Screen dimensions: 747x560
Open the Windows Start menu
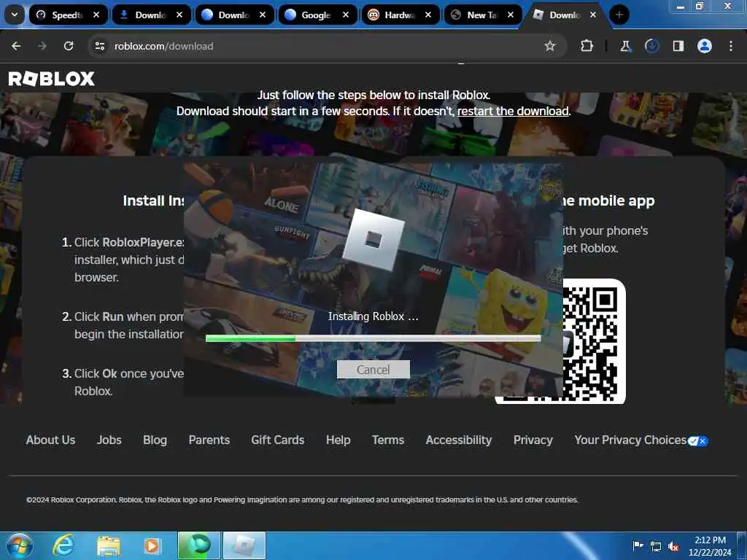pyautogui.click(x=20, y=545)
